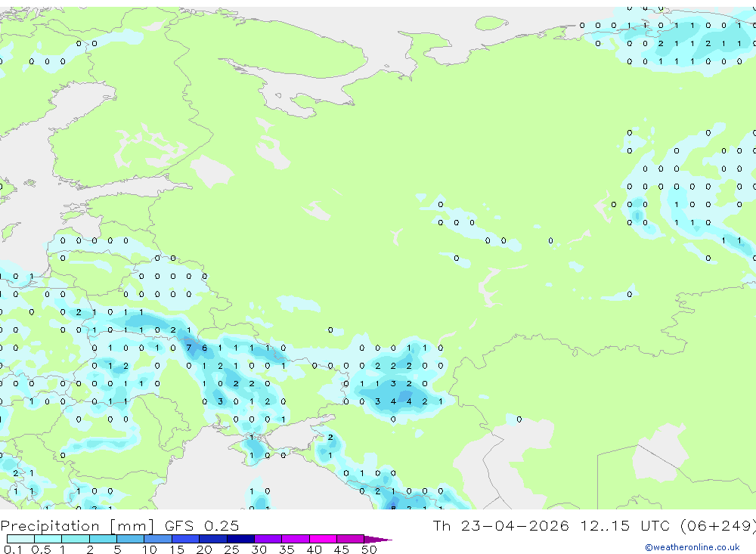Image resolution: width=756 pixels, height=554 pixels.
Task: Click the 0.1–0.5 mm palest cyan legend swatch
Action: pos(20,539)
